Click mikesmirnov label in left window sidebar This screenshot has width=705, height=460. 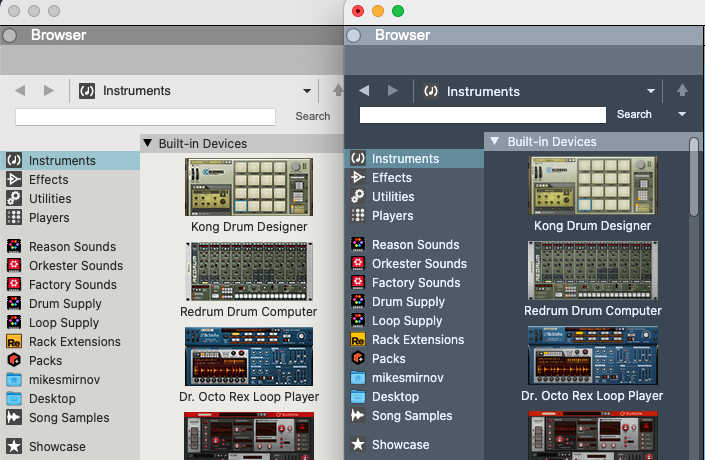(x=64, y=380)
